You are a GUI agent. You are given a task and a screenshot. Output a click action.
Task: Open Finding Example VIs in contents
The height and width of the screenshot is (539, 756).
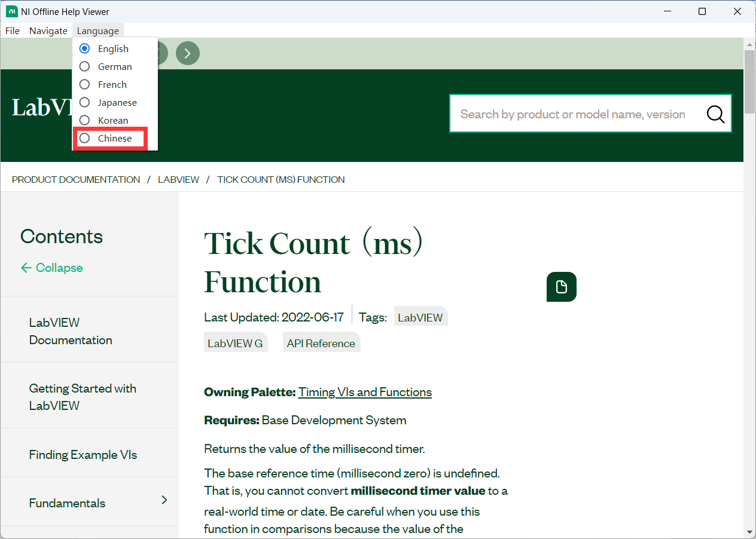[x=83, y=455]
